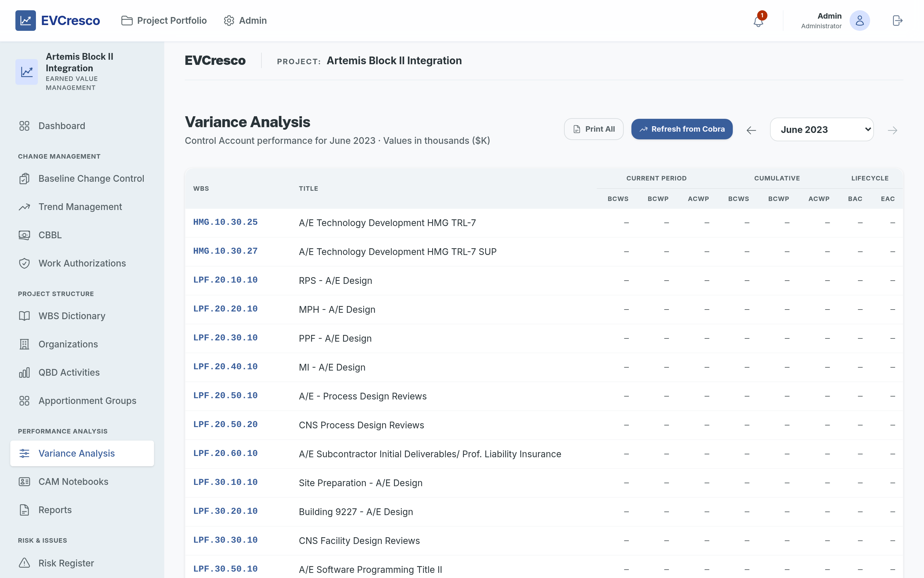The width and height of the screenshot is (924, 578).
Task: Click the WBS Dictionary book icon
Action: [x=24, y=316]
